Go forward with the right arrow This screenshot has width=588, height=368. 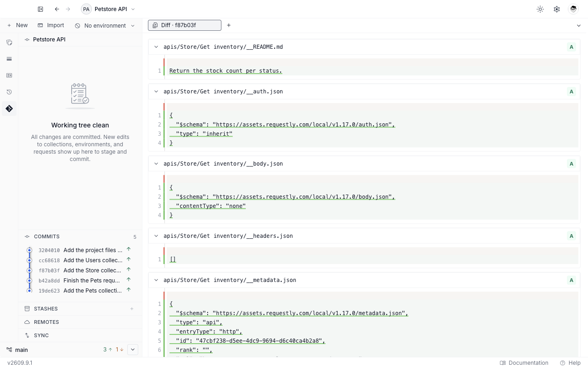point(68,9)
